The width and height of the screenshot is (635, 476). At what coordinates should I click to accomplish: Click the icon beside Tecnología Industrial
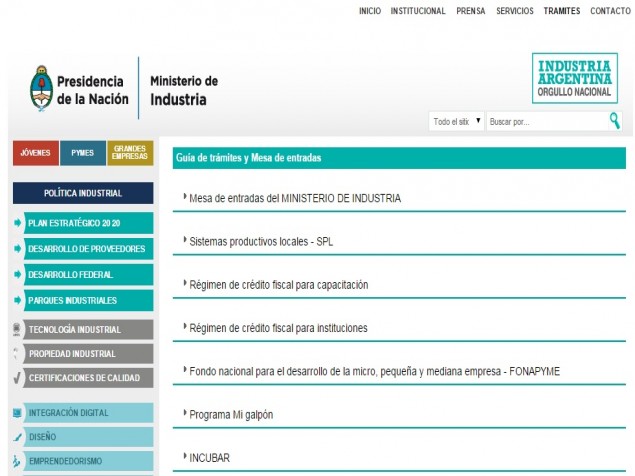17,329
